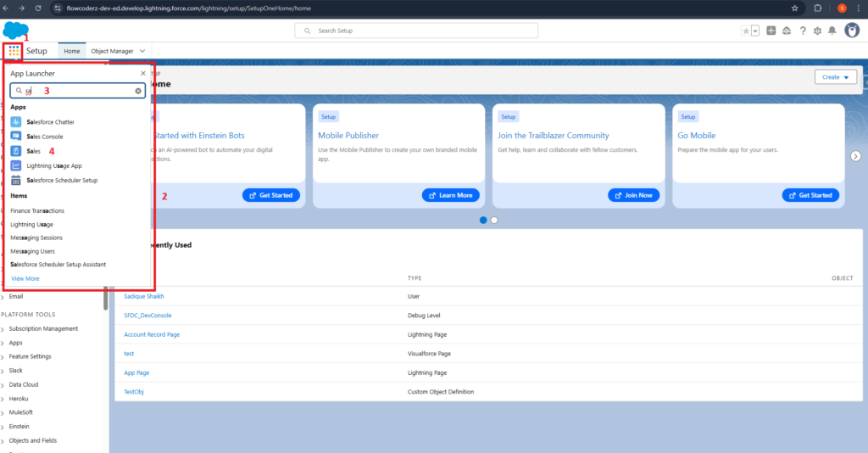The image size is (868, 453).
Task: Click the global actions plus icon
Action: click(771, 31)
